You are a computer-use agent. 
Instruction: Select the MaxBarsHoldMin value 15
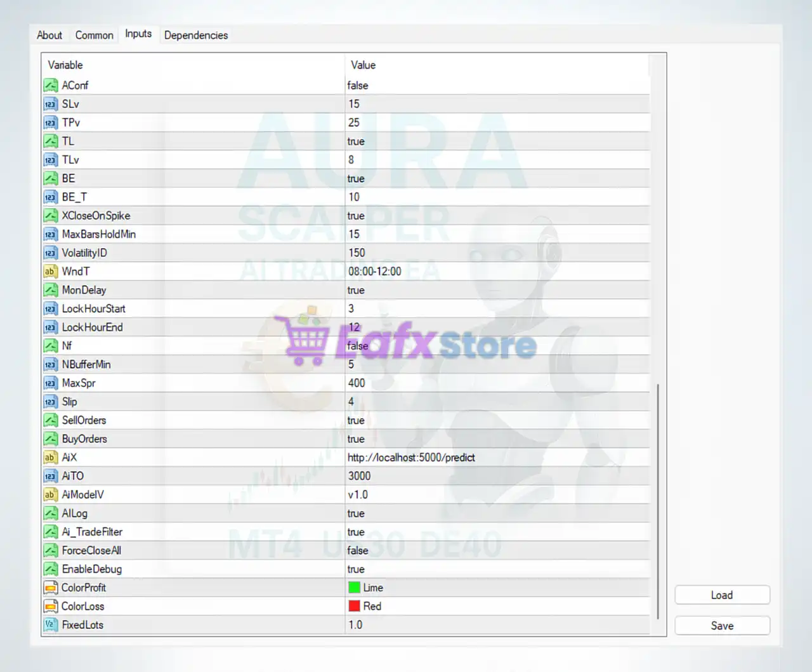(x=354, y=234)
